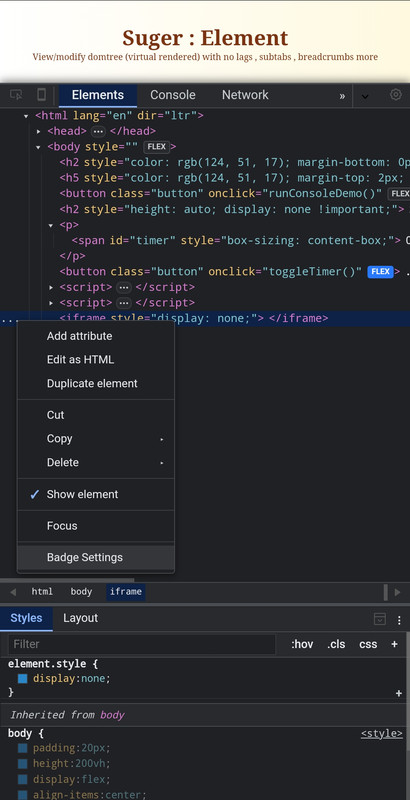Expand the second script node
Image resolution: width=410 pixels, height=800 pixels.
click(50, 303)
